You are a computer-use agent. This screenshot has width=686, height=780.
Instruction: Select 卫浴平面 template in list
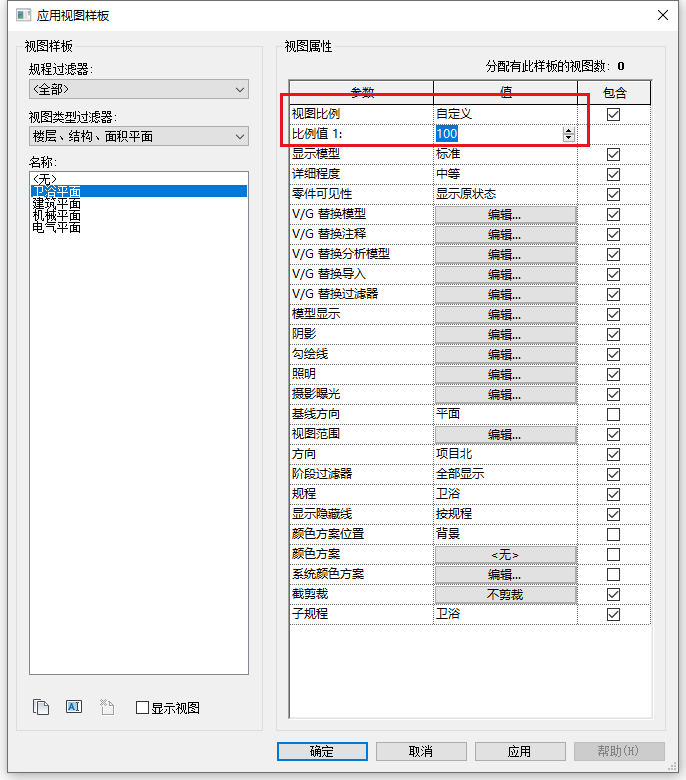[139, 191]
